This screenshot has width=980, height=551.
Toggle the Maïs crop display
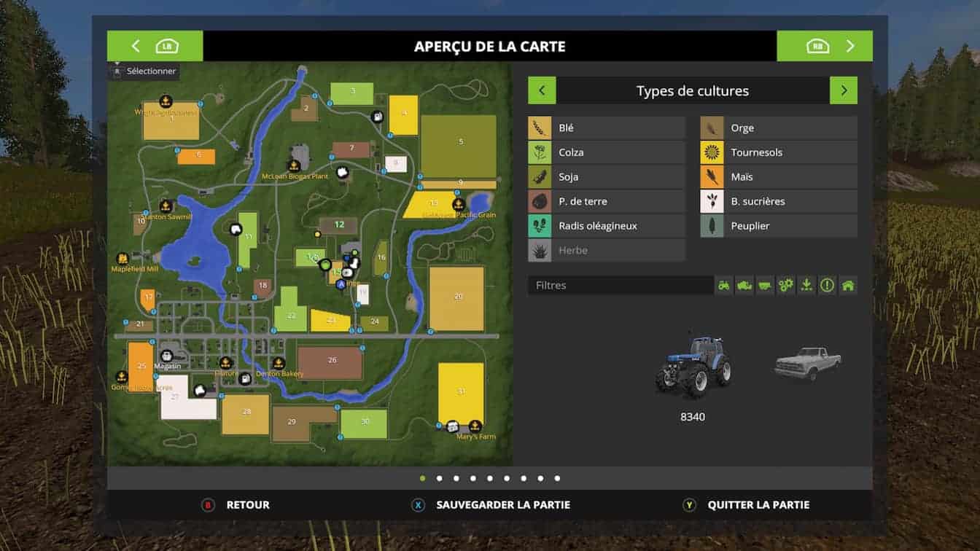(778, 177)
